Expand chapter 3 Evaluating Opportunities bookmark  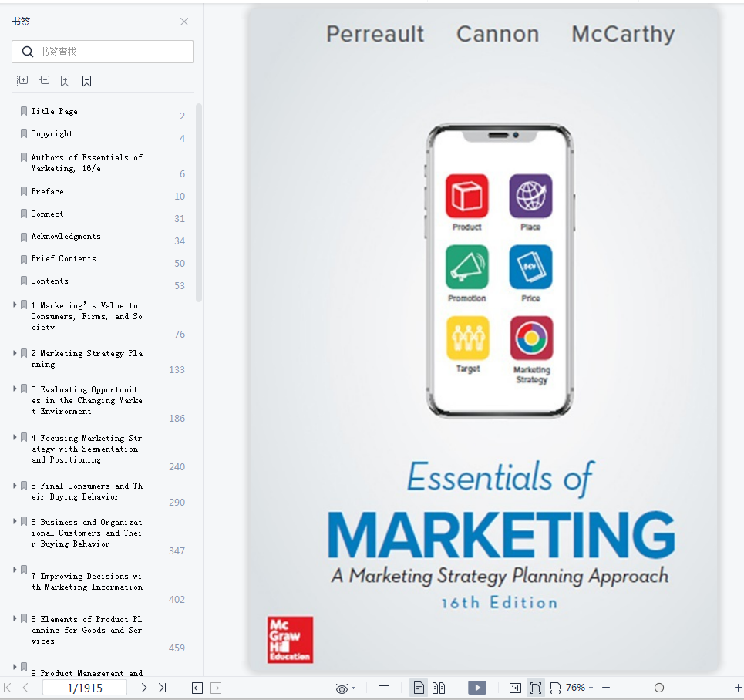click(x=15, y=389)
